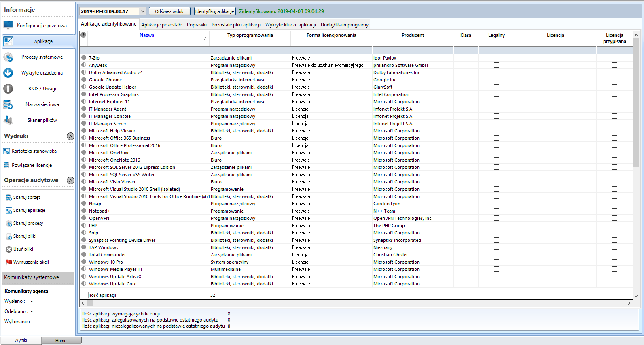Screen dimensions: 644x345
Task: Open BIOS / Uwagi info icon
Action: pos(8,89)
